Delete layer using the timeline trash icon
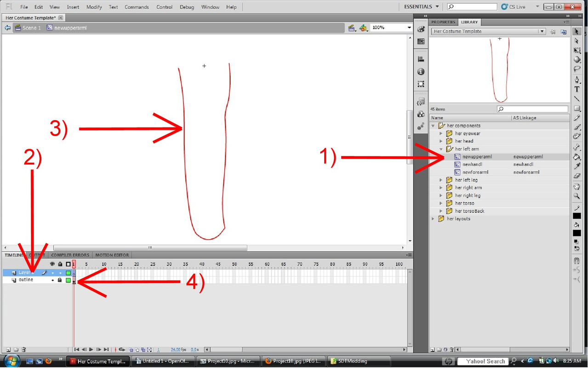This screenshot has height=368, width=588. pyautogui.click(x=24, y=350)
